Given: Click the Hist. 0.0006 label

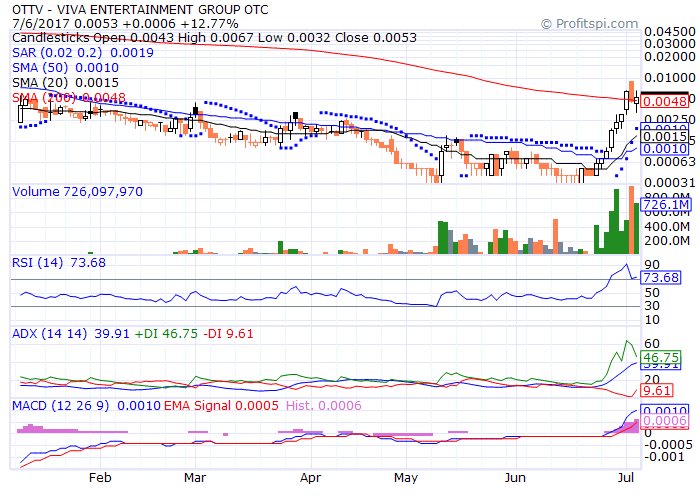Looking at the screenshot, I should coord(324,405).
